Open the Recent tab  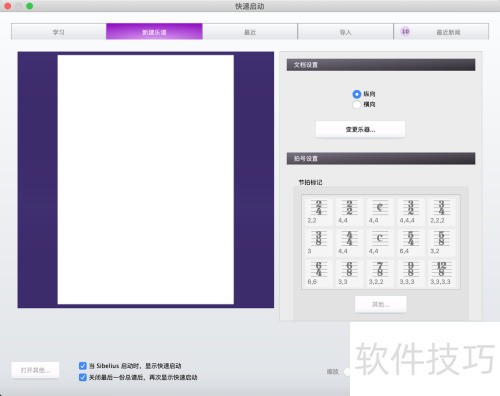250,32
